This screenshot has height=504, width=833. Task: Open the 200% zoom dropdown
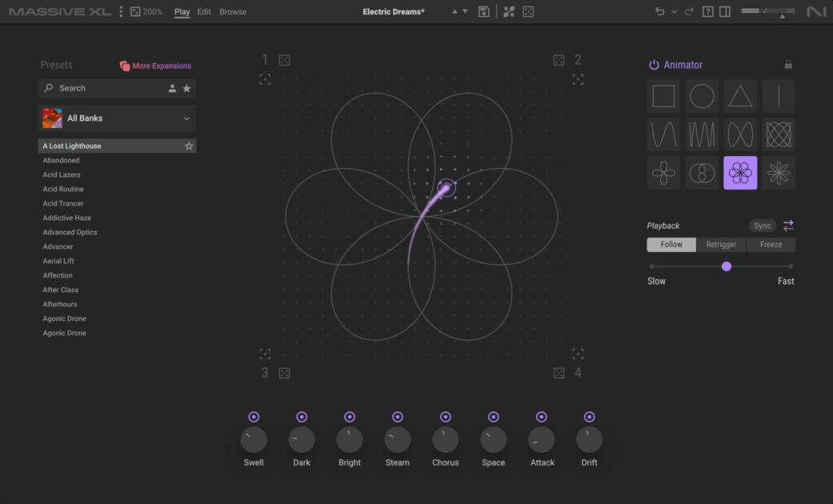coord(146,12)
